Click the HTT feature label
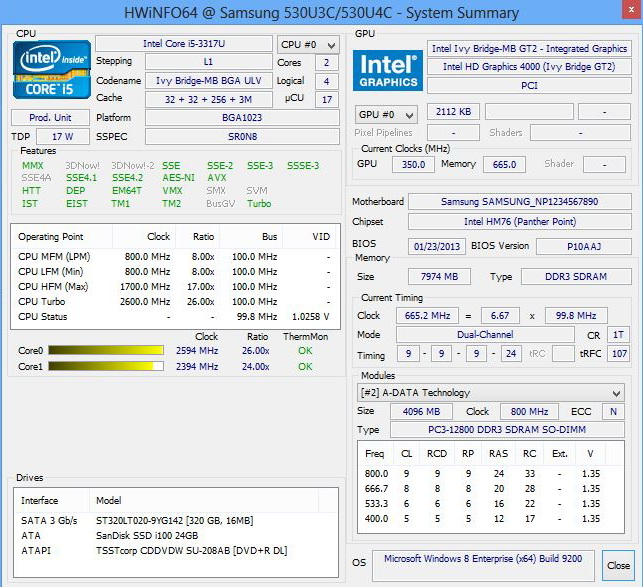643x587 pixels. coord(31,191)
